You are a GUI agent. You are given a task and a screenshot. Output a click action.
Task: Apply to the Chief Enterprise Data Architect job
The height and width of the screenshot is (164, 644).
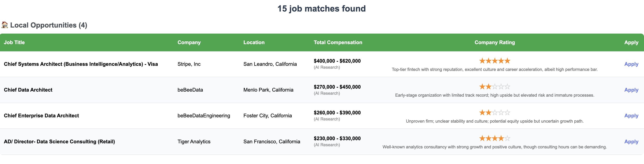631,116
